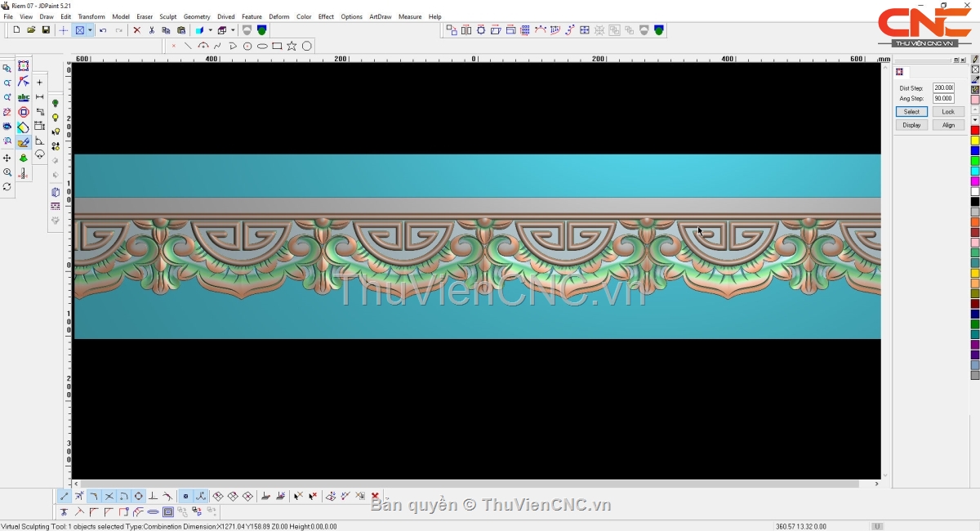Viewport: 980px width, 531px height.
Task: Click the scissors cut icon
Action: coord(151,30)
